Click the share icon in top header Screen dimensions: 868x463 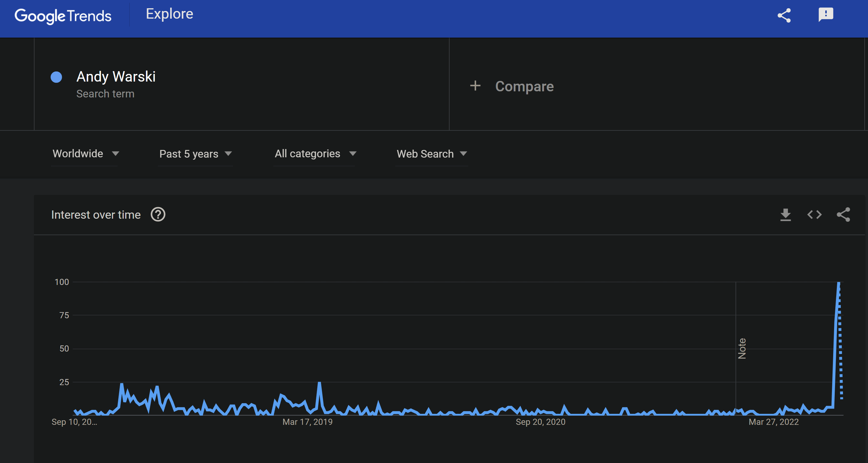coord(784,16)
